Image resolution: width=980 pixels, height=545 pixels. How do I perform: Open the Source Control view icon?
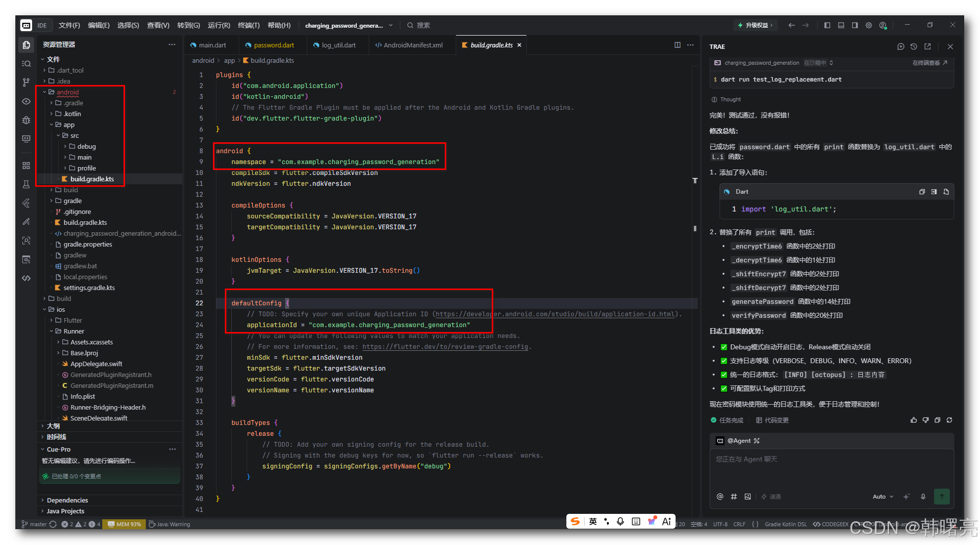coord(26,83)
